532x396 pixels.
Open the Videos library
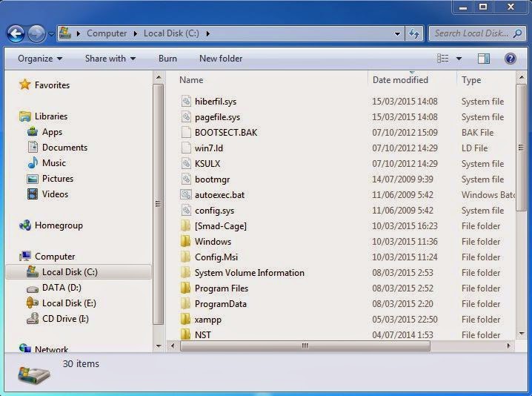coord(55,194)
